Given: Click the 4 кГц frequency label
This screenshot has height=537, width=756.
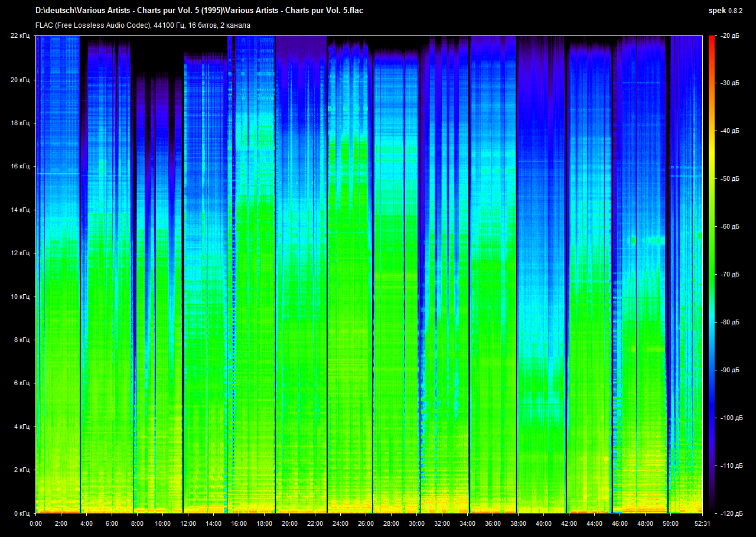Looking at the screenshot, I should [21, 427].
